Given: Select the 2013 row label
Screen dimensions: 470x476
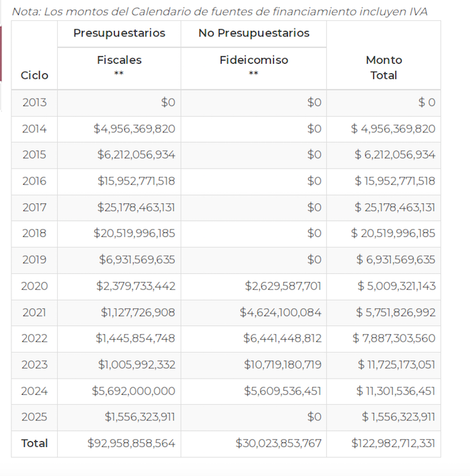Looking at the screenshot, I should point(34,102).
